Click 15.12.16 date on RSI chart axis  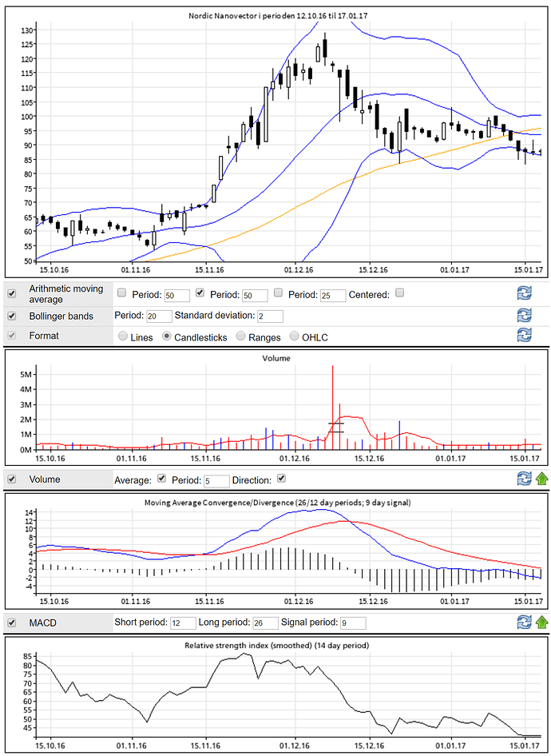point(370,746)
